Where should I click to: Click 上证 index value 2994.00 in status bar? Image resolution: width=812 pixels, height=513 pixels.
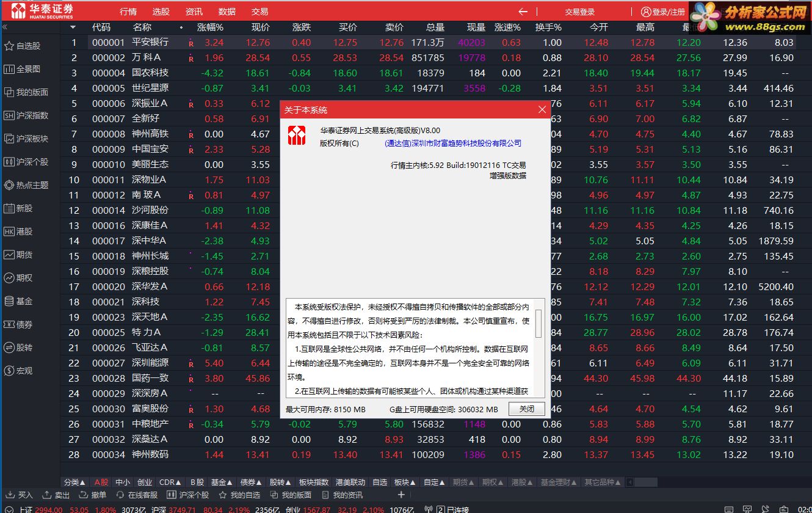(49, 510)
